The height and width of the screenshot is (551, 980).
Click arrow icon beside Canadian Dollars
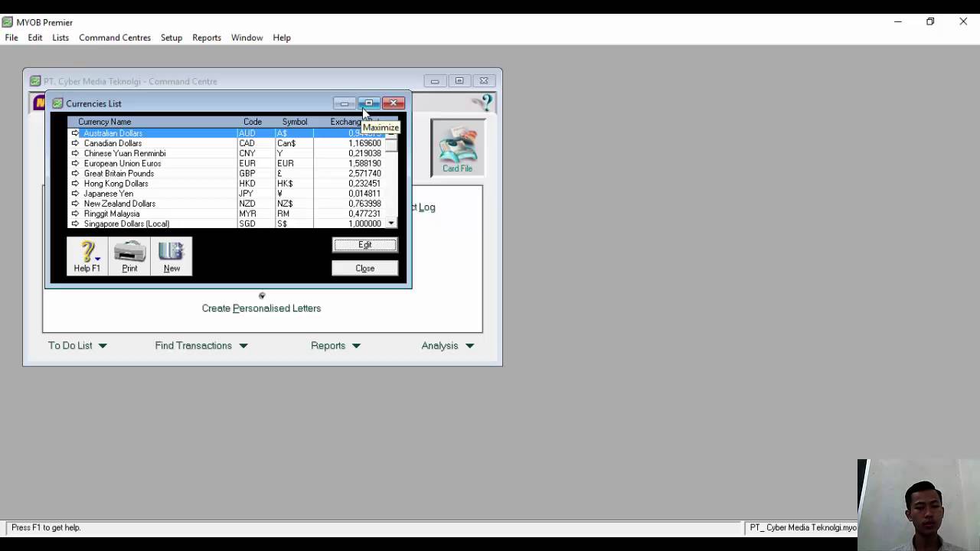click(x=75, y=143)
